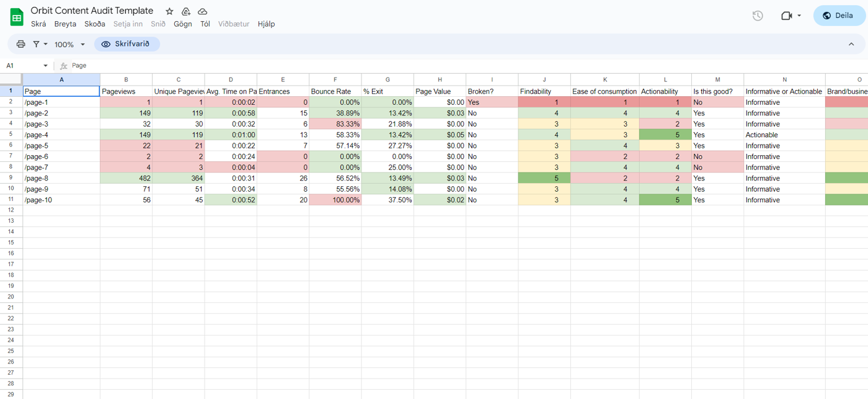Select column F header
The height and width of the screenshot is (399, 868).
point(335,79)
